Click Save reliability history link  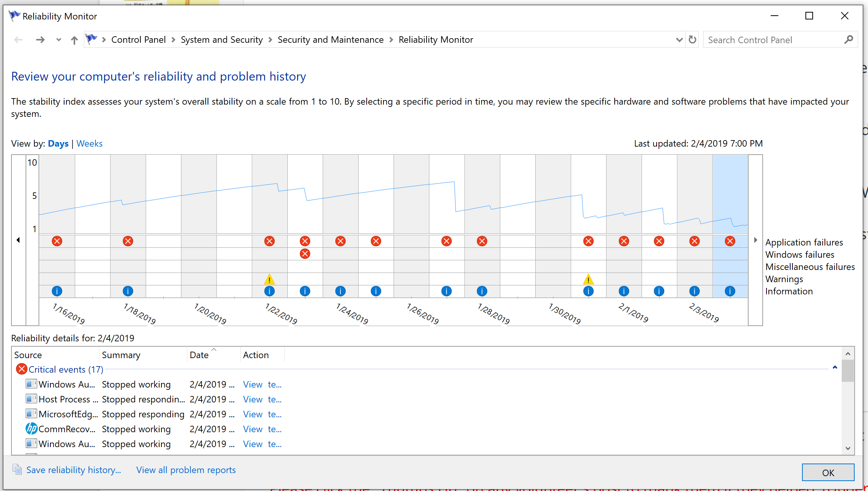point(73,470)
